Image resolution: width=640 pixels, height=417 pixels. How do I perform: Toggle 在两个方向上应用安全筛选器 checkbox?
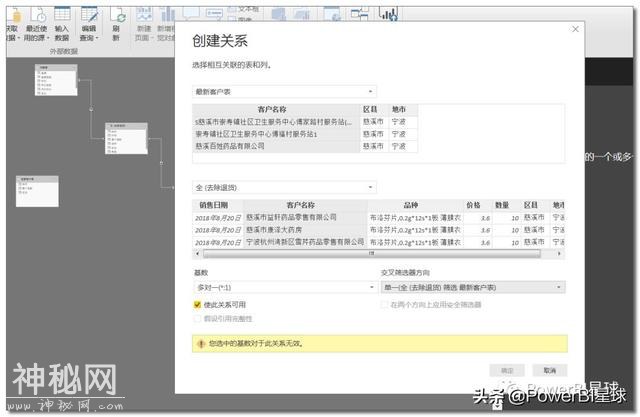click(385, 305)
